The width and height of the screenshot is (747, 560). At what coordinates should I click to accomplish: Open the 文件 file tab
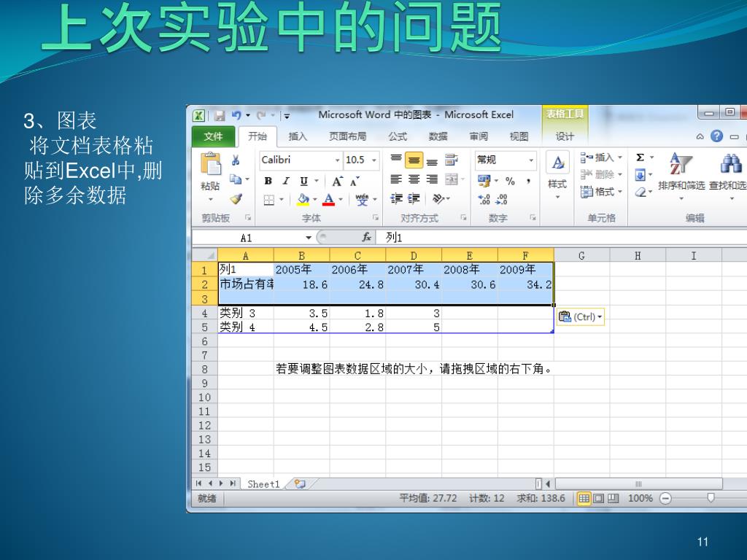(x=214, y=136)
